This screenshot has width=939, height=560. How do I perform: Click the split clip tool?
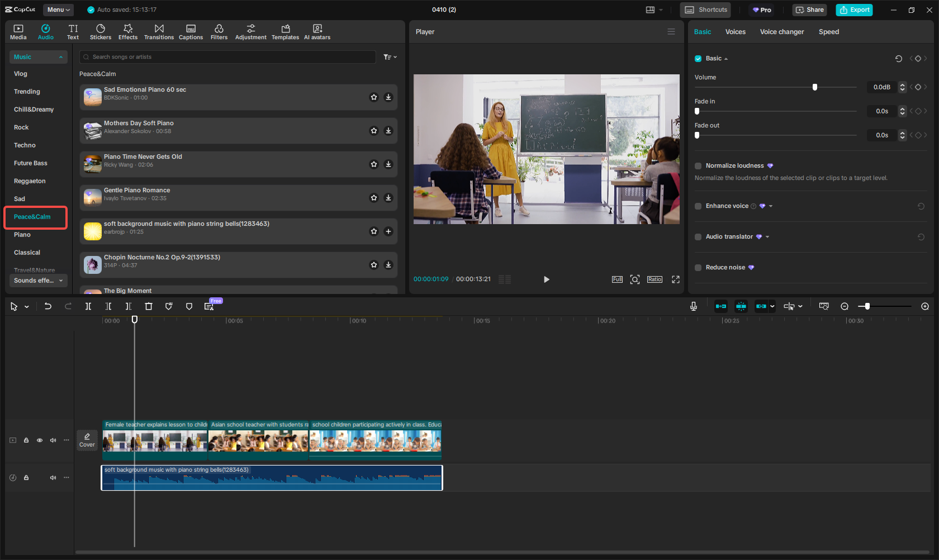[88, 306]
